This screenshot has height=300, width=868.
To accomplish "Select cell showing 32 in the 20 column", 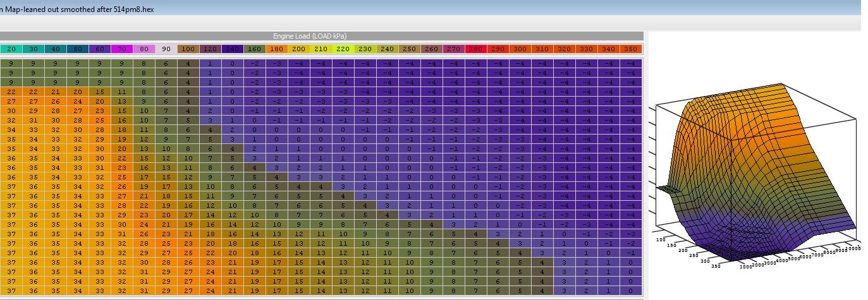I will 11,120.
